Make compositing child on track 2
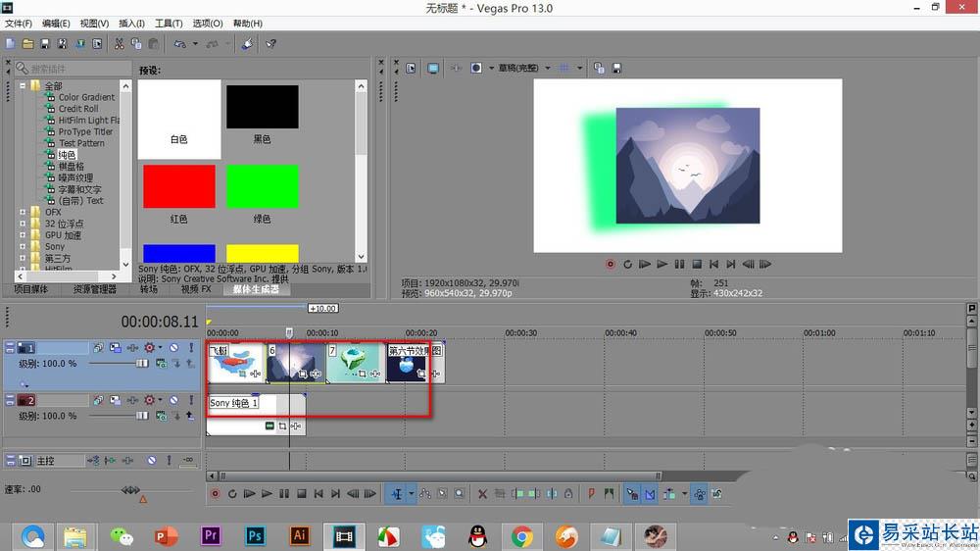Image resolution: width=980 pixels, height=551 pixels. (191, 416)
